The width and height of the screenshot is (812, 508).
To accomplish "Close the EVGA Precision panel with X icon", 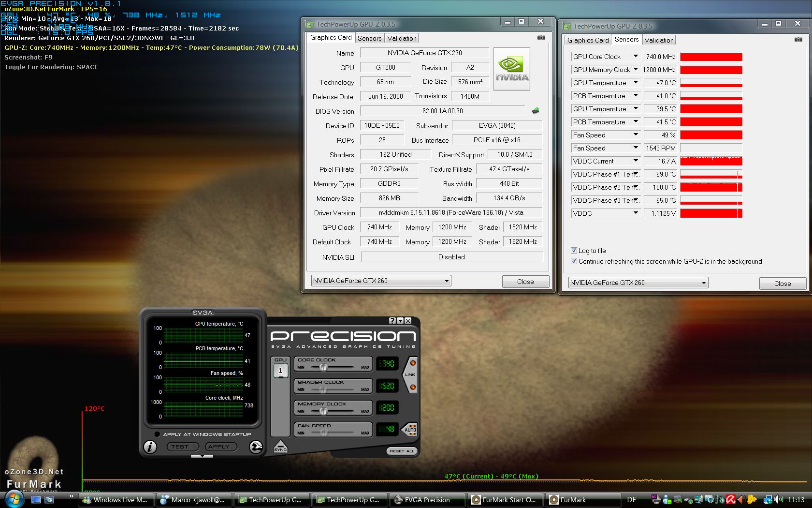I will (x=408, y=321).
